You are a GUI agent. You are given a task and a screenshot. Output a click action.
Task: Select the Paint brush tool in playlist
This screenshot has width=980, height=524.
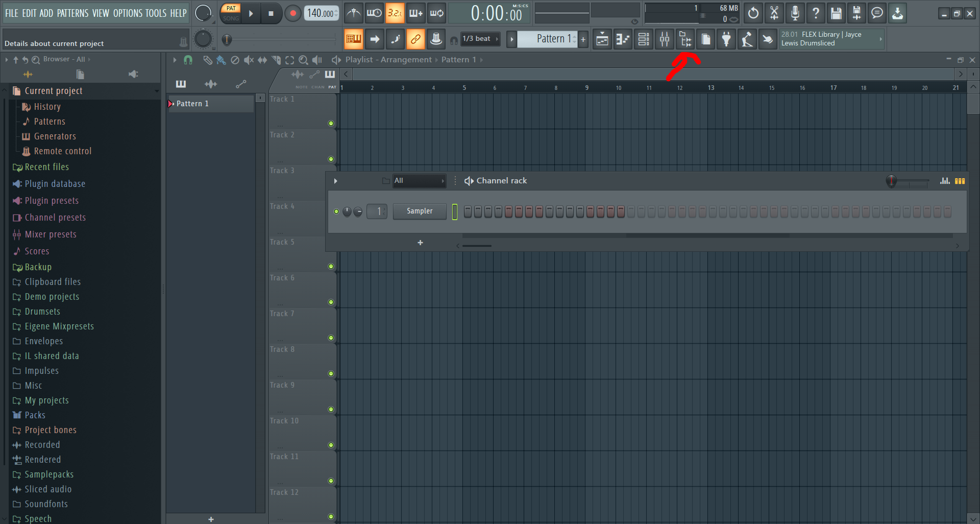[221, 60]
